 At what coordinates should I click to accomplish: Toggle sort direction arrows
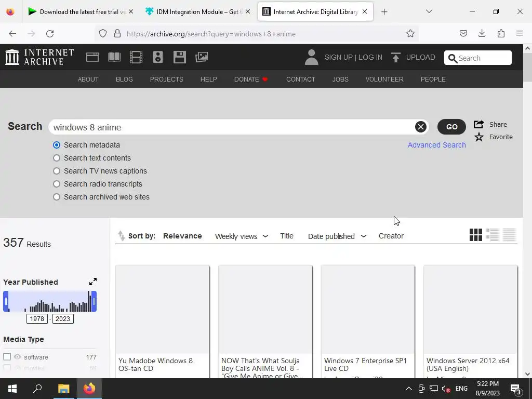(121, 235)
